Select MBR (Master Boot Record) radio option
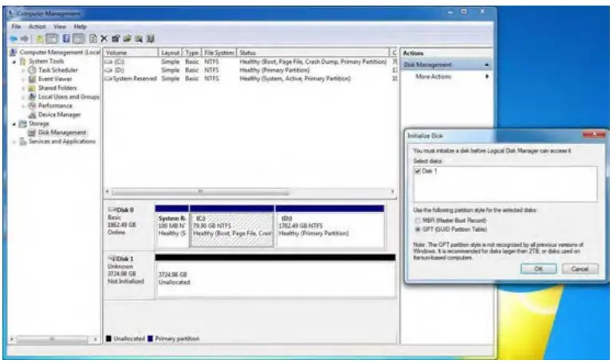This screenshot has height=364, width=613. pos(418,221)
